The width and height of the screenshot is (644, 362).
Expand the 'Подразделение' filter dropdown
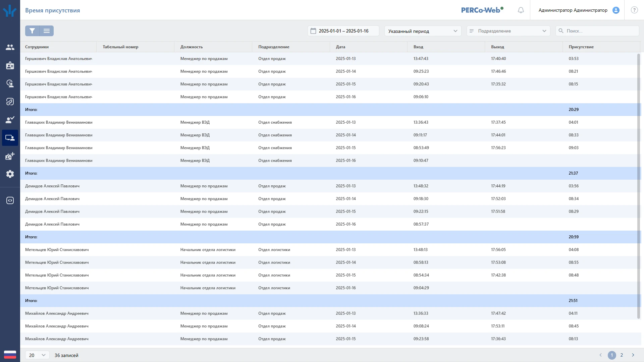pyautogui.click(x=508, y=31)
